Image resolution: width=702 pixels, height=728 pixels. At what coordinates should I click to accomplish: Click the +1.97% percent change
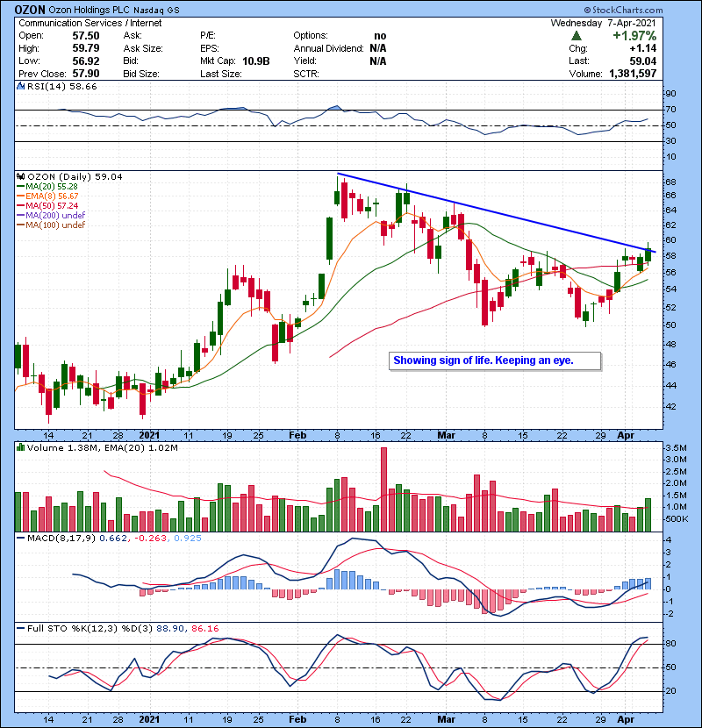(634, 36)
